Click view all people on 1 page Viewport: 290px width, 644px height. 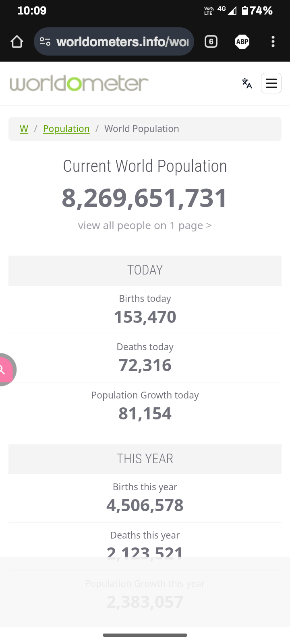click(x=145, y=225)
